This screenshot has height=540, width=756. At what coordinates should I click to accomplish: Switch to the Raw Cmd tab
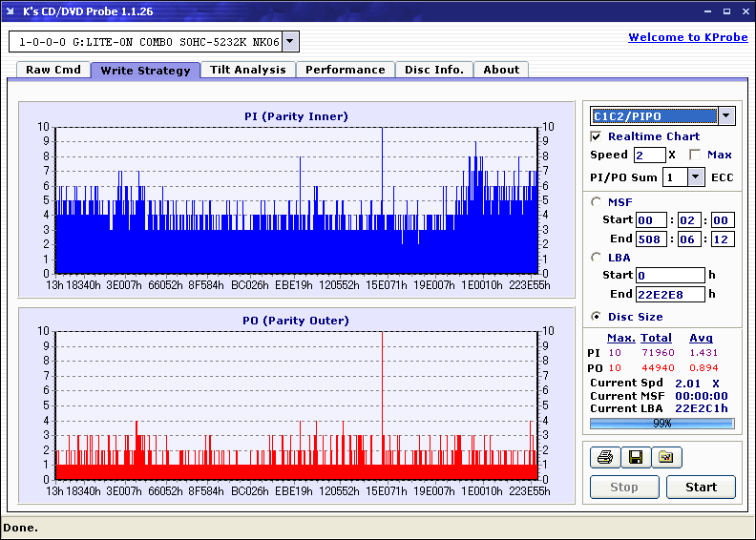click(x=53, y=70)
